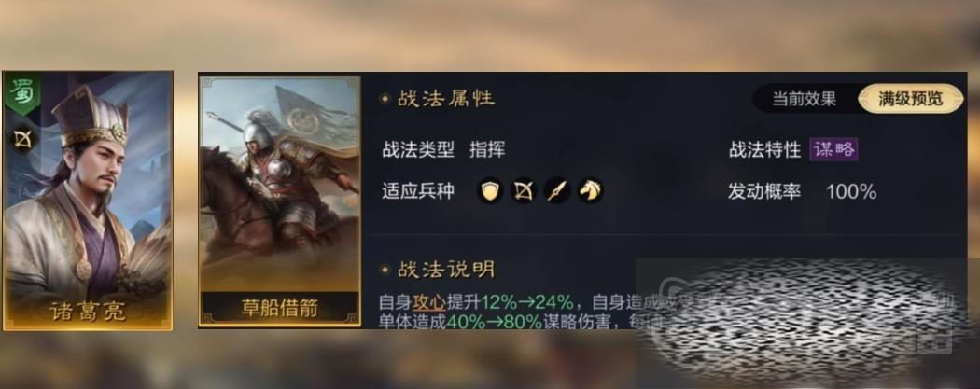This screenshot has width=980, height=389.
Task: Switch to 满级预览 view
Action: point(911,99)
